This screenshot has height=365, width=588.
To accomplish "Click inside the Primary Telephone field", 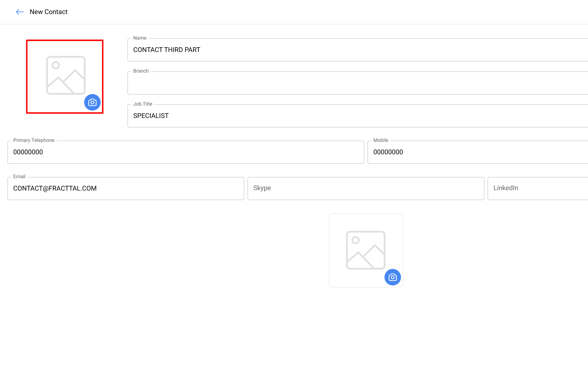I will (x=185, y=152).
